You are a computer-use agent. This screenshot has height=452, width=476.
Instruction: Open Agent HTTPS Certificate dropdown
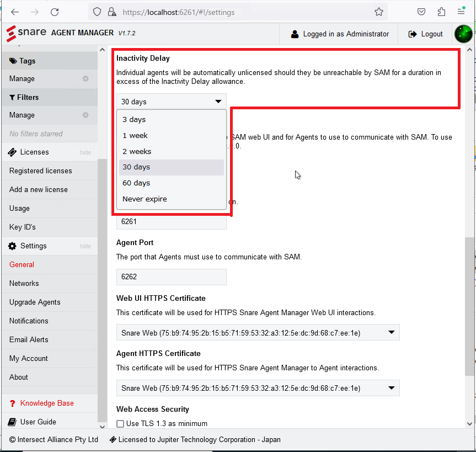pyautogui.click(x=258, y=388)
